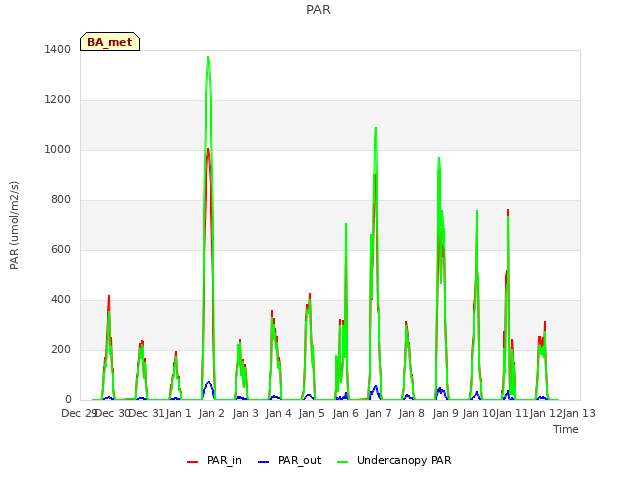Image resolution: width=640 pixels, height=480 pixels.
Task: Click the 1200 y-axis tick label
Action: (58, 100)
